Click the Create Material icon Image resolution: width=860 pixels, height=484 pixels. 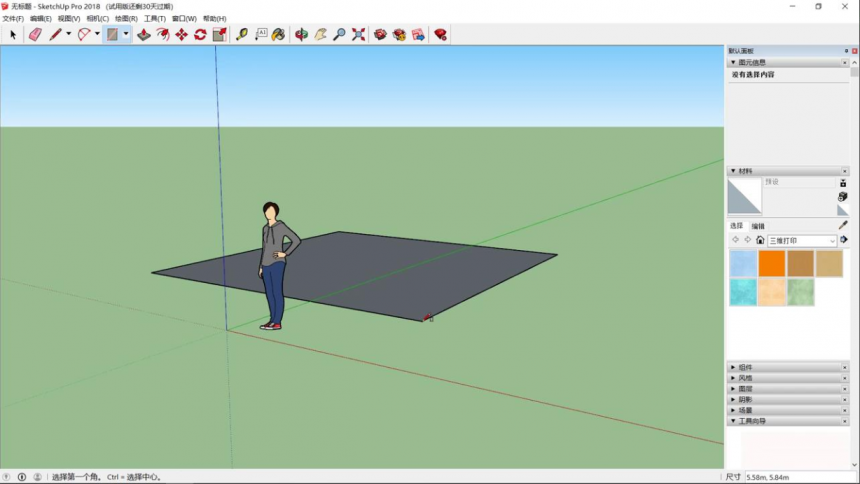[843, 196]
